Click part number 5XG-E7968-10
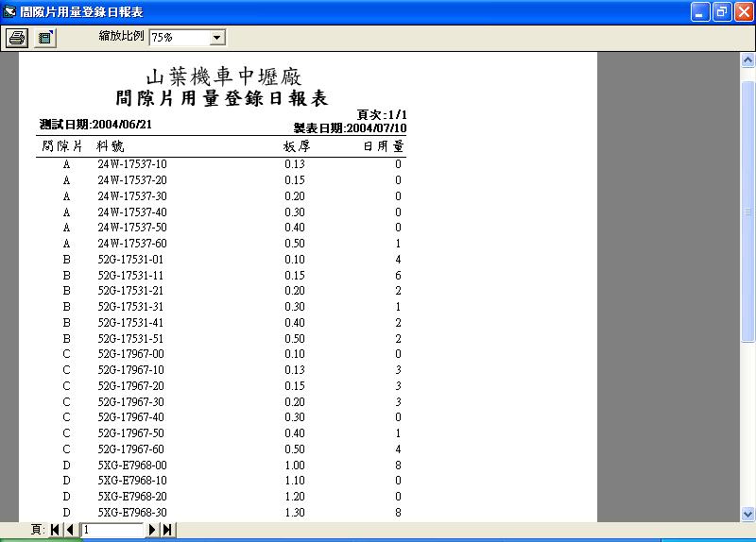Screen dimensions: 756x542 click(132, 481)
